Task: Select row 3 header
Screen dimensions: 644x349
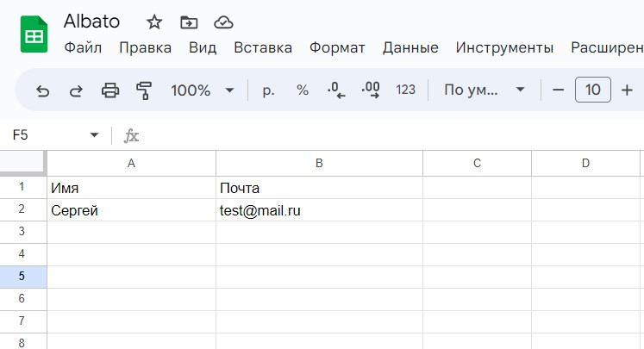Action: pyautogui.click(x=23, y=232)
